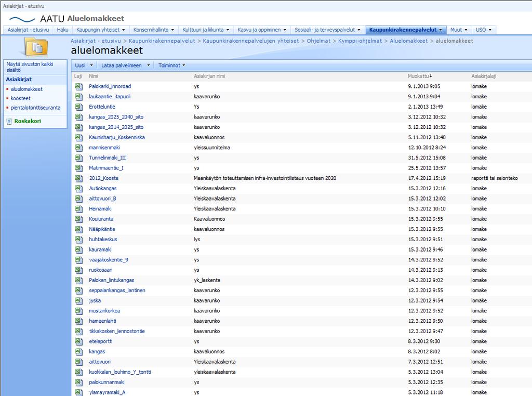Open the document aittovuori_B
This screenshot has width=532, height=396.
point(102,199)
